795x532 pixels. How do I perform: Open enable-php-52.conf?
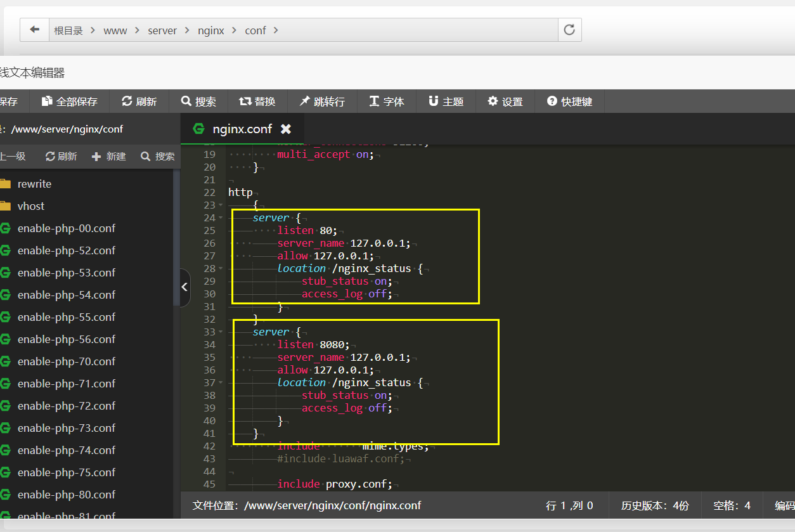[67, 250]
